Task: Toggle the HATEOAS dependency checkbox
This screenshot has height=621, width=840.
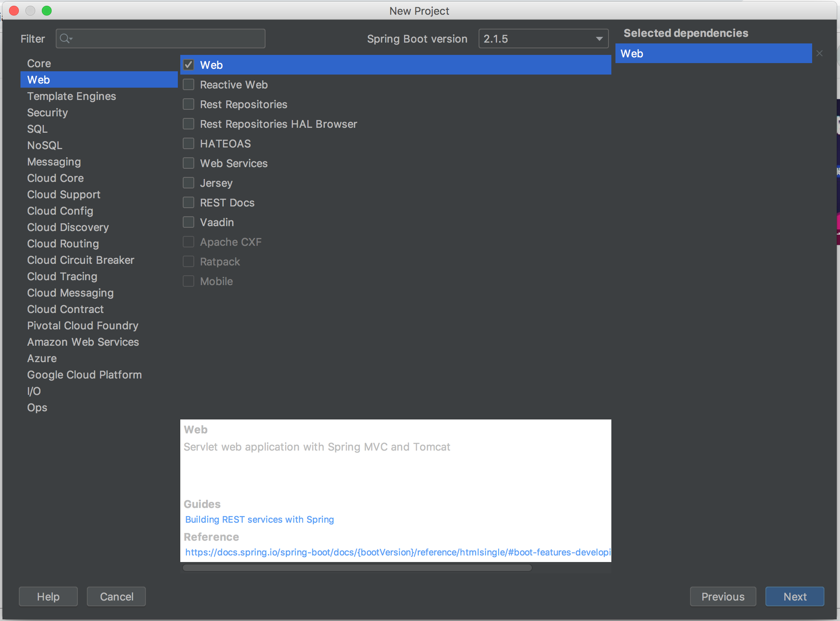Action: pyautogui.click(x=189, y=143)
